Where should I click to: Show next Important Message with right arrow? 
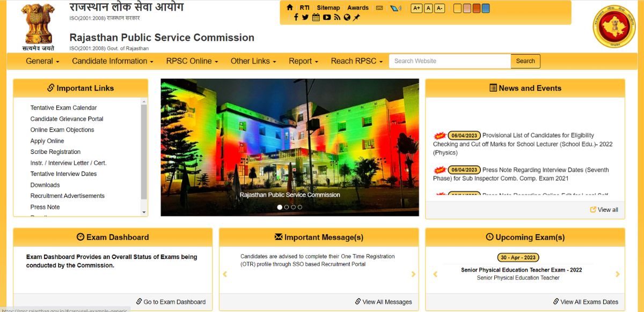click(413, 274)
